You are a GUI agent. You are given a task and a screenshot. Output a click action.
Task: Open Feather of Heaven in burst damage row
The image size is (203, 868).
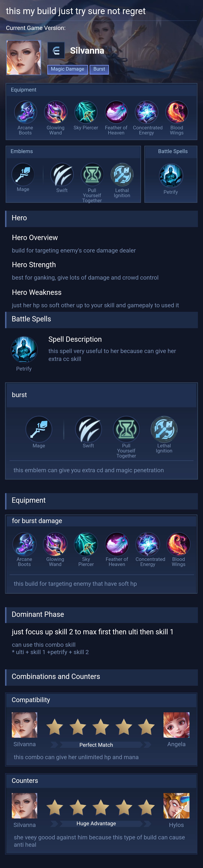click(x=117, y=544)
